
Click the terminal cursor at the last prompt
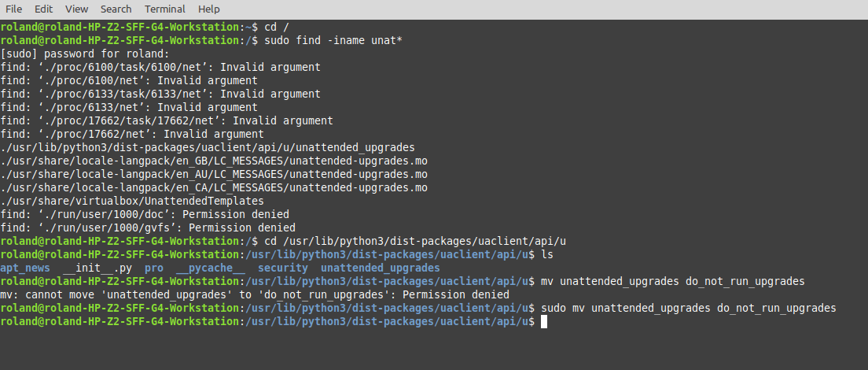tap(542, 322)
